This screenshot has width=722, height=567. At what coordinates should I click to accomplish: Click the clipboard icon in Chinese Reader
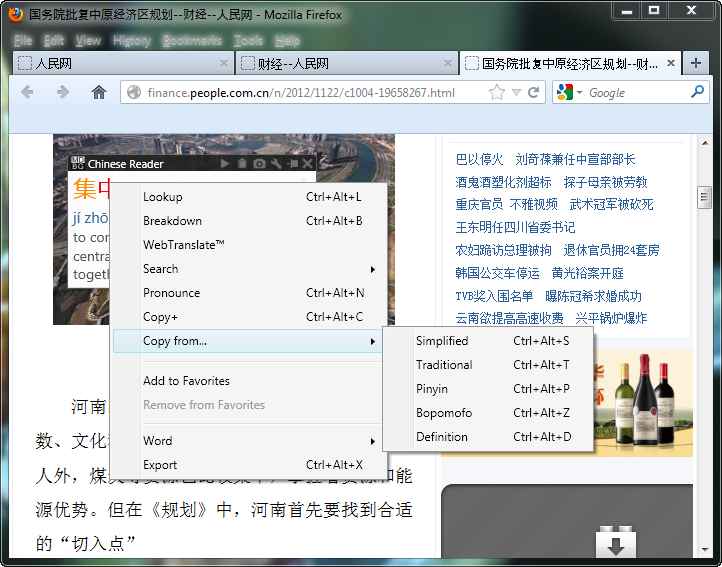point(242,164)
